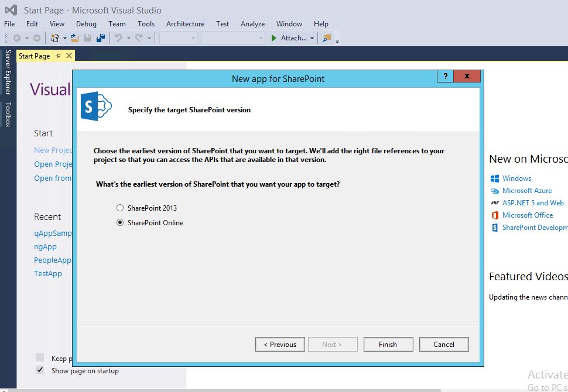Open the Debug menu
Image resolution: width=568 pixels, height=392 pixels.
86,24
